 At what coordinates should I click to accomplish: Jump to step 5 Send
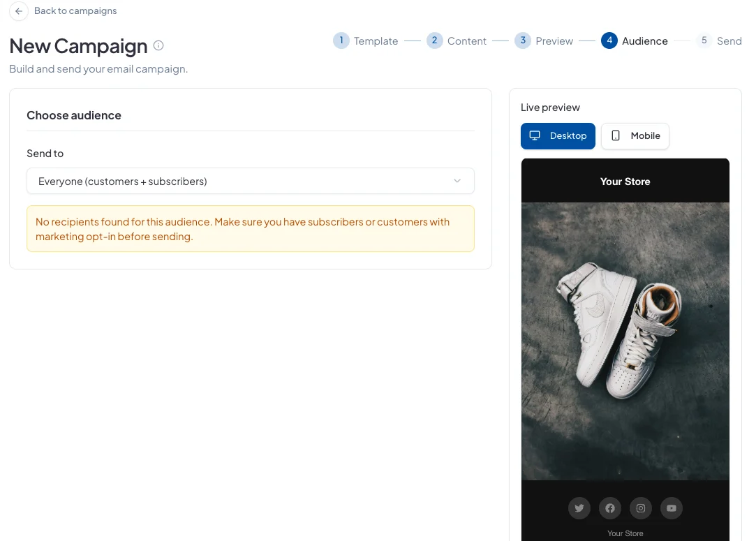point(719,41)
